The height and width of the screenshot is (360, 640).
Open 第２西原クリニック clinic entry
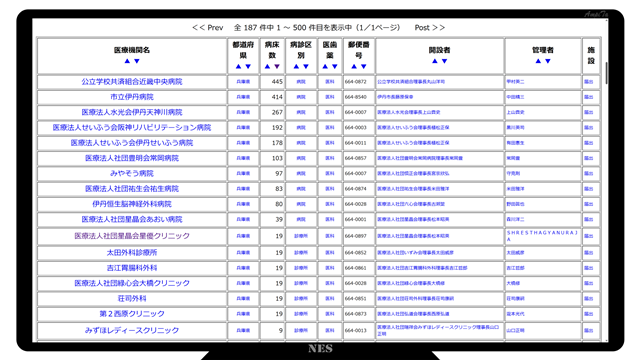pyautogui.click(x=132, y=313)
